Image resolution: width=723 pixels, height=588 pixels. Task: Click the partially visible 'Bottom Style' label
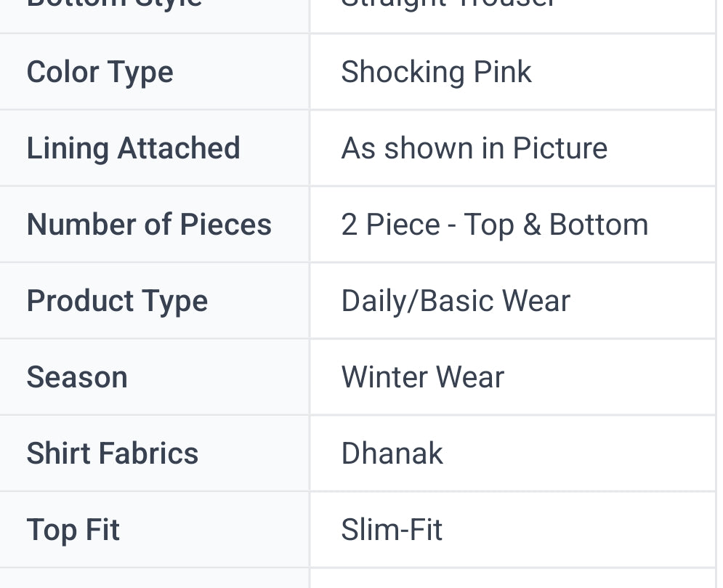114,6
